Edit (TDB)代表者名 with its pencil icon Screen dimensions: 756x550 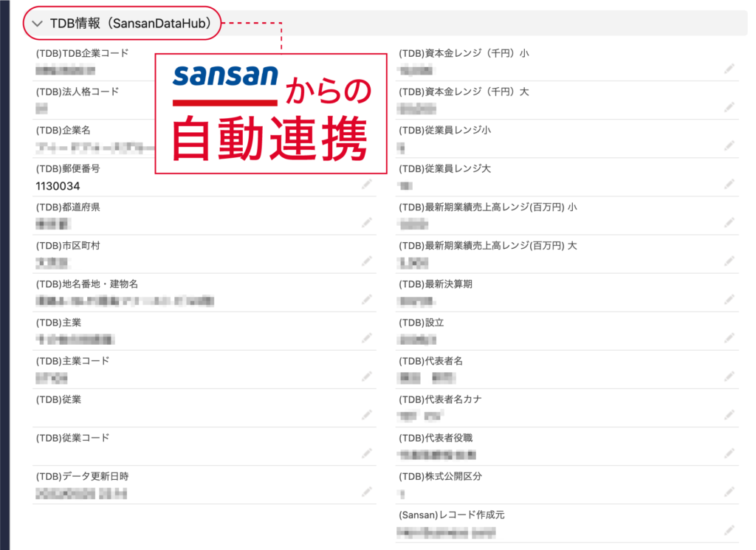click(x=729, y=376)
